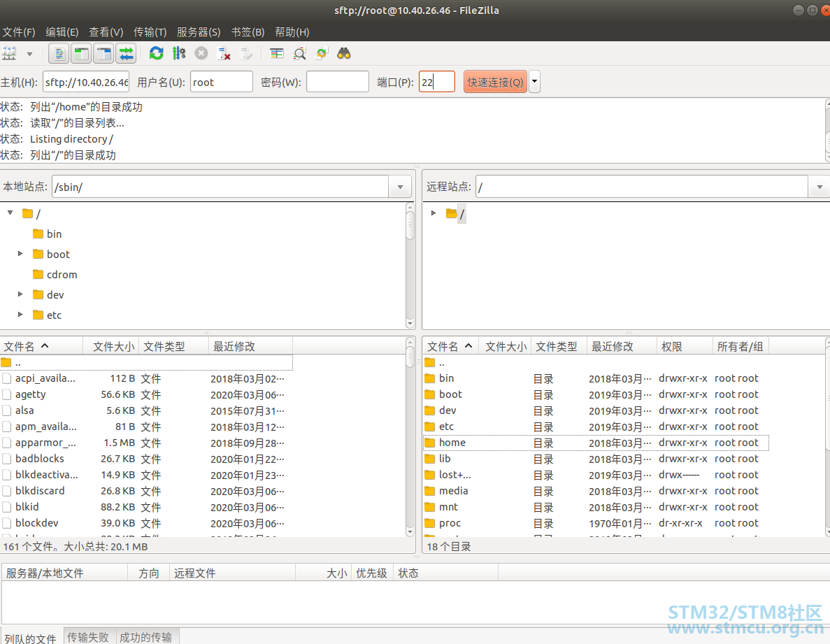Select local cdrom folder in tree
Image resolution: width=830 pixels, height=644 pixels.
(55, 275)
